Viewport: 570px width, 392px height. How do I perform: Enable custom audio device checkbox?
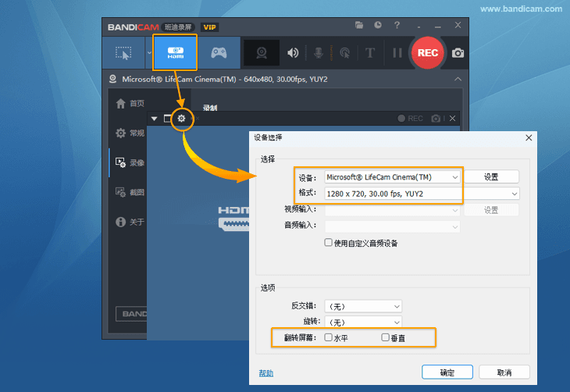pos(328,243)
